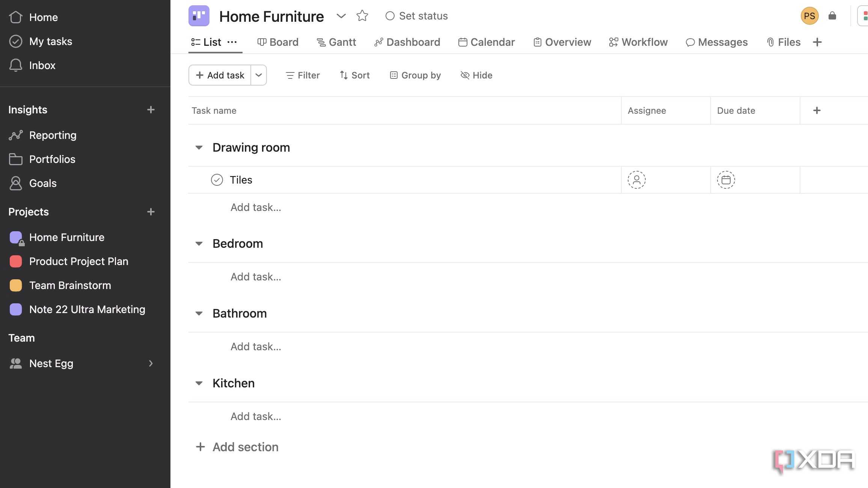Click the Kitchen section title
The height and width of the screenshot is (488, 868).
coord(234,383)
